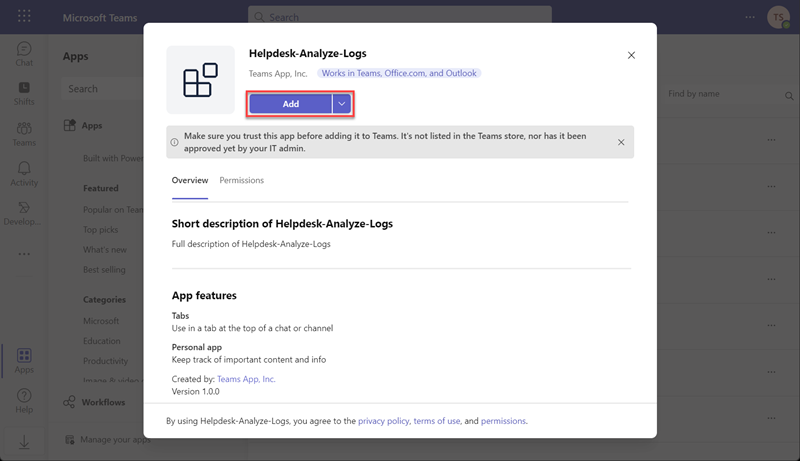Open the settings ellipsis near profile

point(749,17)
